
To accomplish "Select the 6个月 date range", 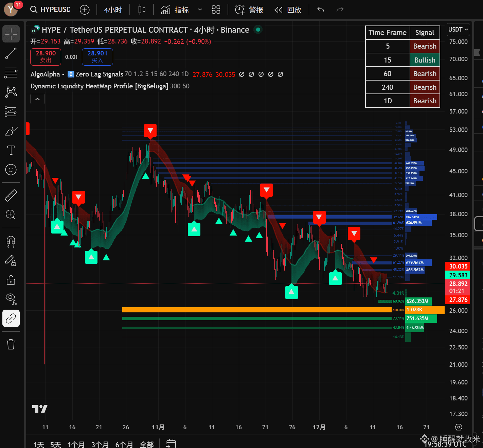I will 124,444.
